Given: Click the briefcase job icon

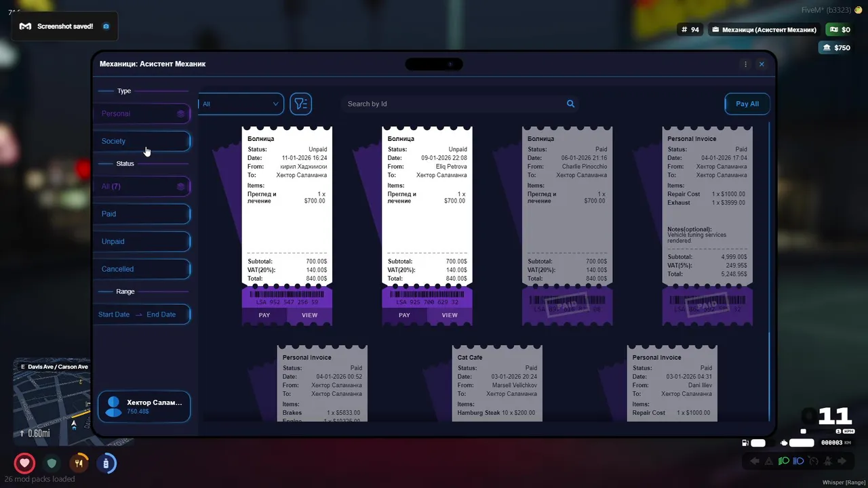Looking at the screenshot, I should [x=715, y=30].
